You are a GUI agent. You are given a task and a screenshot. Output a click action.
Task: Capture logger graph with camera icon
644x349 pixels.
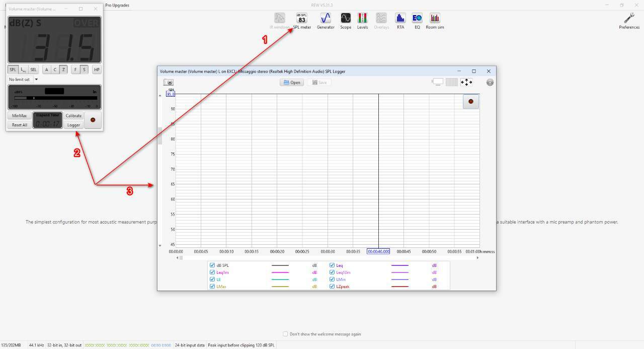pos(169,82)
